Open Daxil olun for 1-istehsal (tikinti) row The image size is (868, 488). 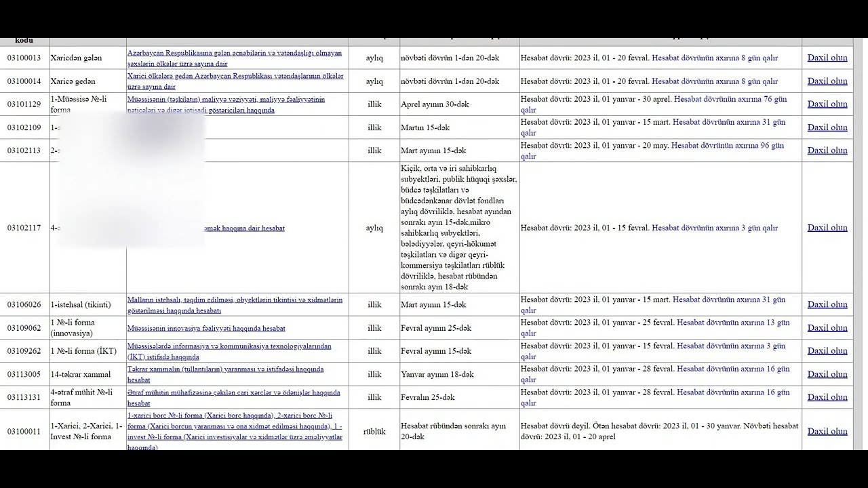click(x=827, y=304)
